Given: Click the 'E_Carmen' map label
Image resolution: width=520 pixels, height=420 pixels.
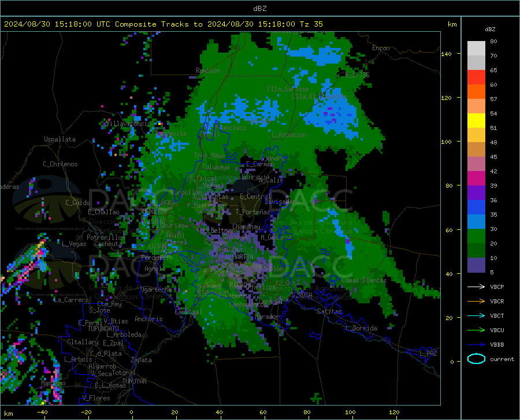Looking at the screenshot, I should pos(260,164).
